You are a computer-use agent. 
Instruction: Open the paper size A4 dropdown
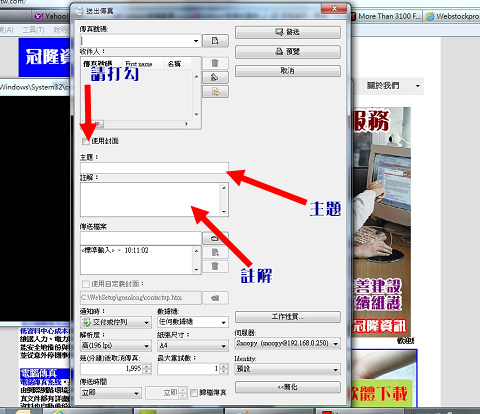click(224, 346)
